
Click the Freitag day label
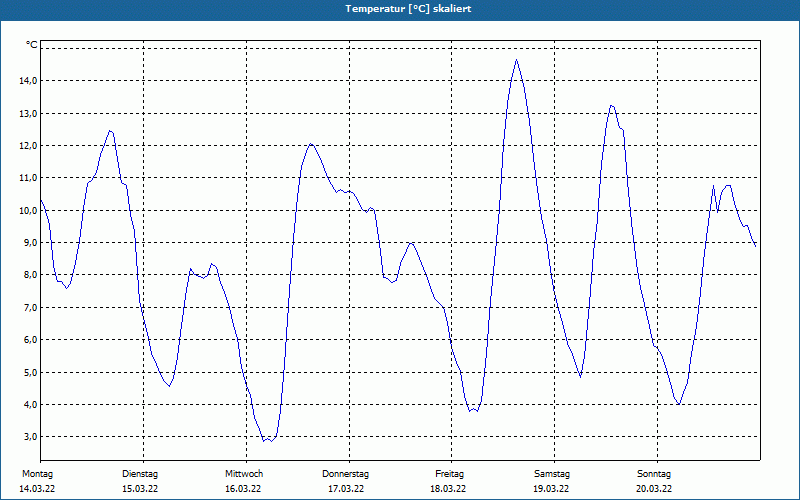[x=449, y=474]
